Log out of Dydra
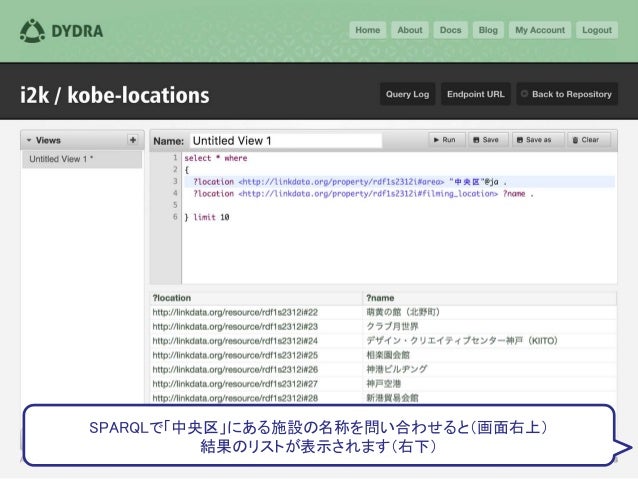Viewport: 638px width, 479px height. coord(596,30)
